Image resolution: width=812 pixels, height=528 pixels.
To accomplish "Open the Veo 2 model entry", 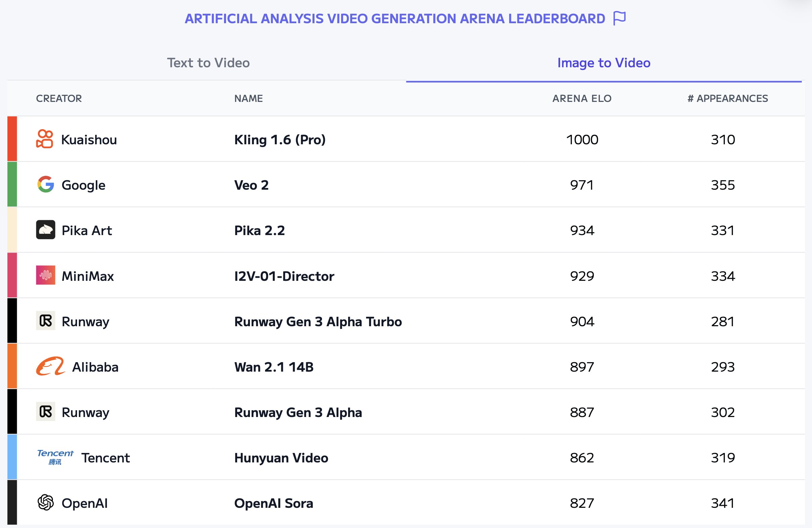I will [x=251, y=185].
